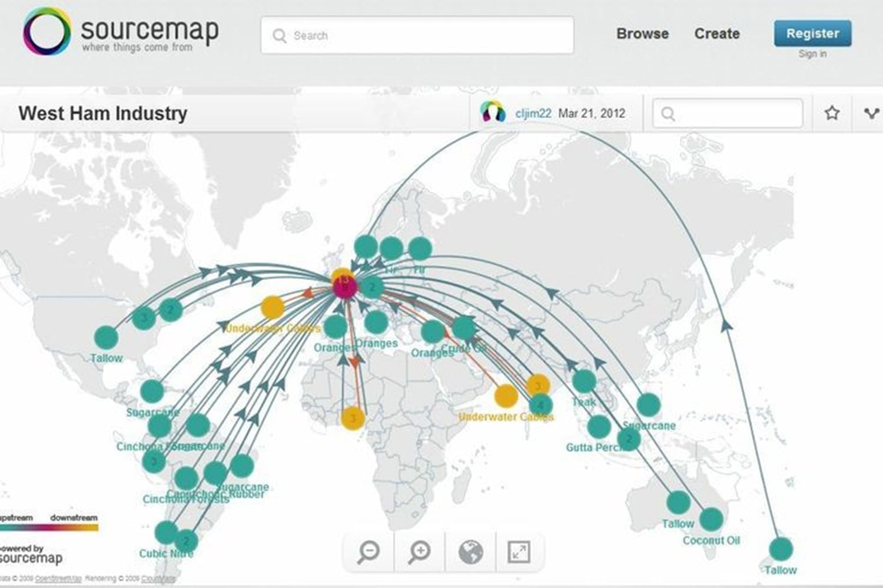Select the Fir node in Russia
Screen dimensions: 883x588
pos(420,249)
